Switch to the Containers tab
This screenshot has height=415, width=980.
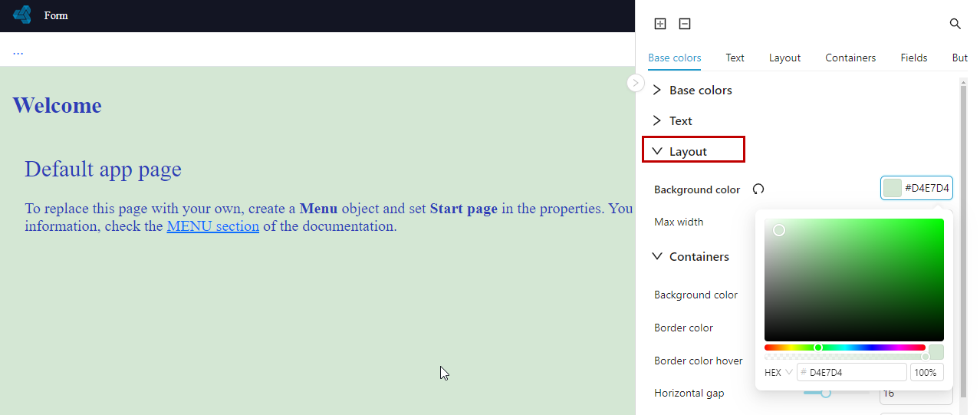coord(850,58)
